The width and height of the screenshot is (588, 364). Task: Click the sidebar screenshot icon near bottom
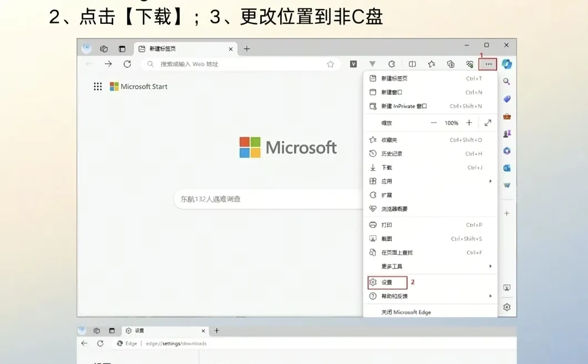506,288
